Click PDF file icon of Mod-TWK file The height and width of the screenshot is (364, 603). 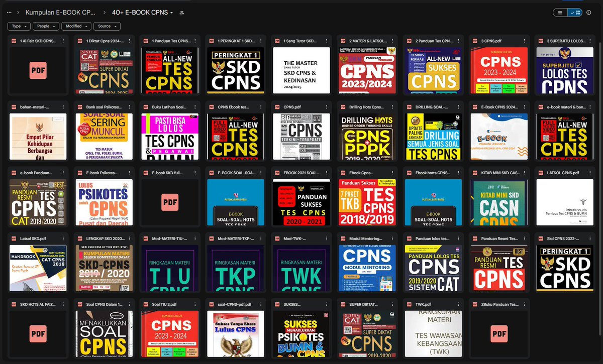click(x=277, y=238)
